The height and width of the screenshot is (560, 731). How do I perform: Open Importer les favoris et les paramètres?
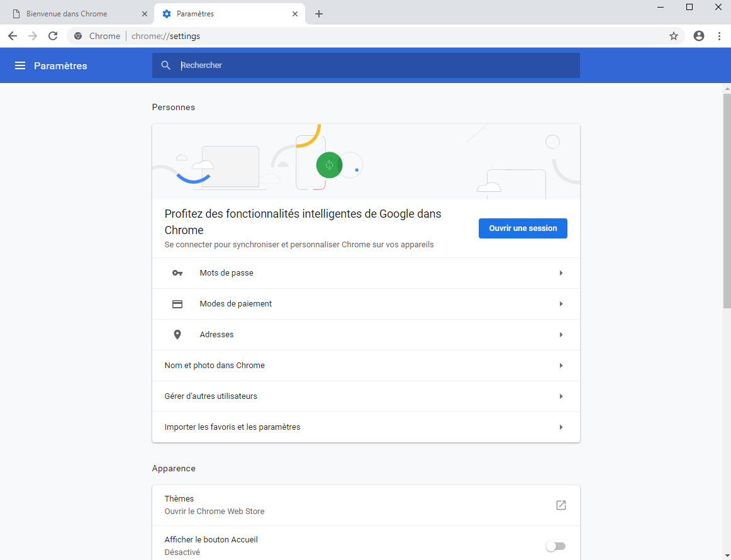pyautogui.click(x=365, y=427)
